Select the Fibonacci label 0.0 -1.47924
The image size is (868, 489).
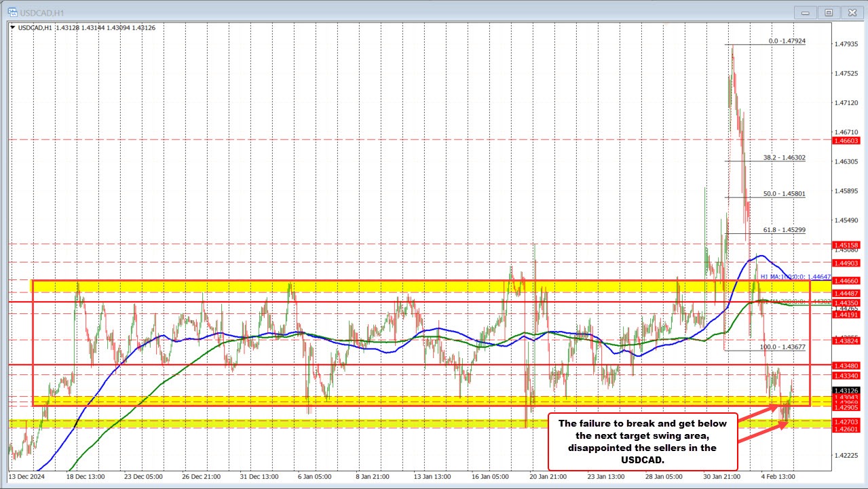click(787, 41)
